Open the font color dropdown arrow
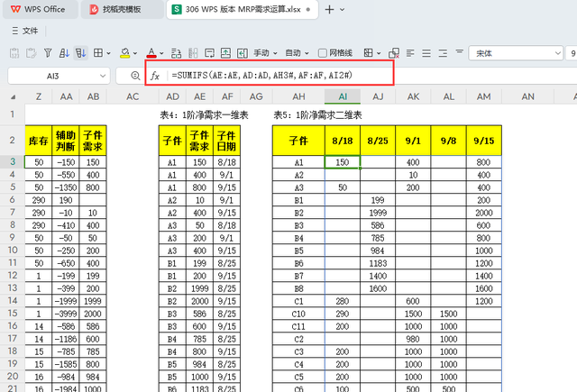The width and height of the screenshot is (577, 392). (161, 54)
